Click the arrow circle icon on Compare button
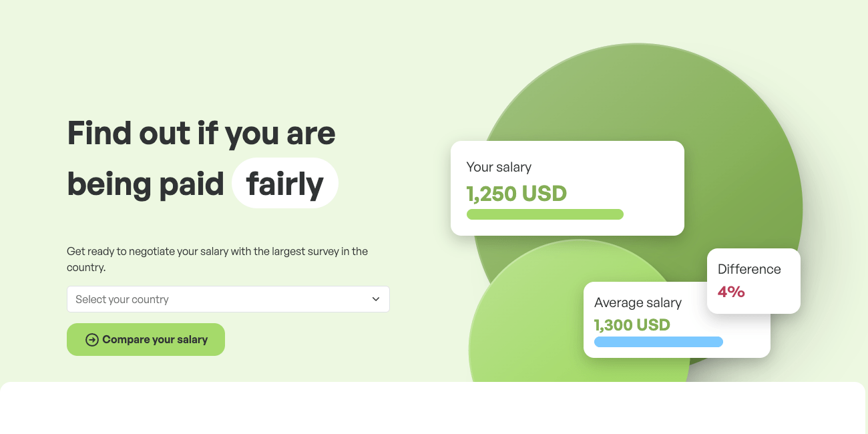868x434 pixels. 92,340
